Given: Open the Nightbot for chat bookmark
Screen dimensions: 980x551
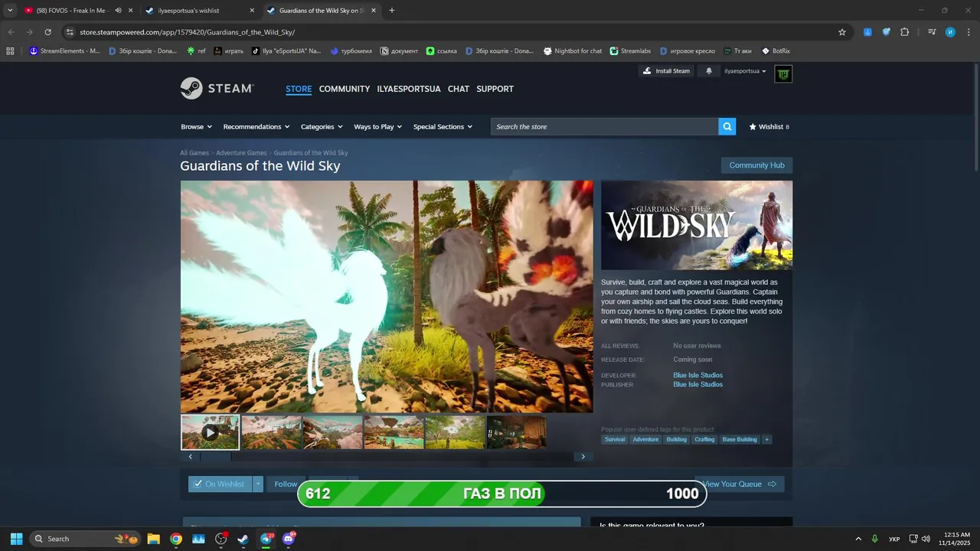Looking at the screenshot, I should point(573,51).
